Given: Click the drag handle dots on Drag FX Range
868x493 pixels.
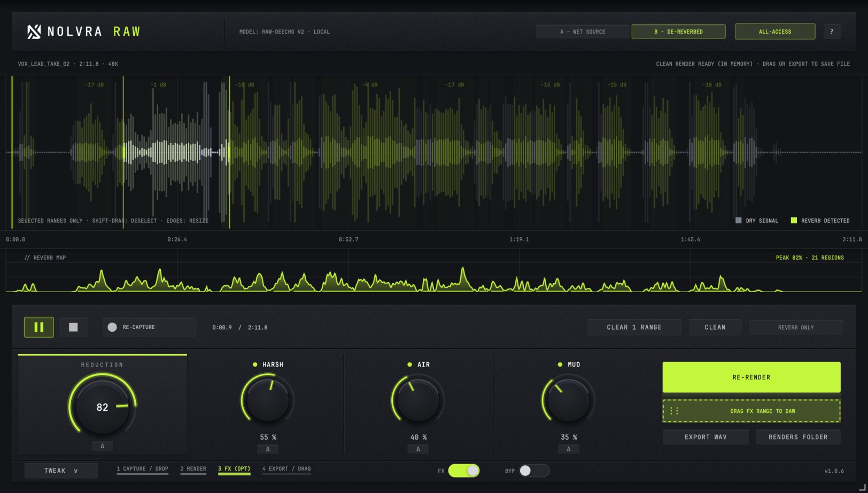Looking at the screenshot, I should 675,411.
